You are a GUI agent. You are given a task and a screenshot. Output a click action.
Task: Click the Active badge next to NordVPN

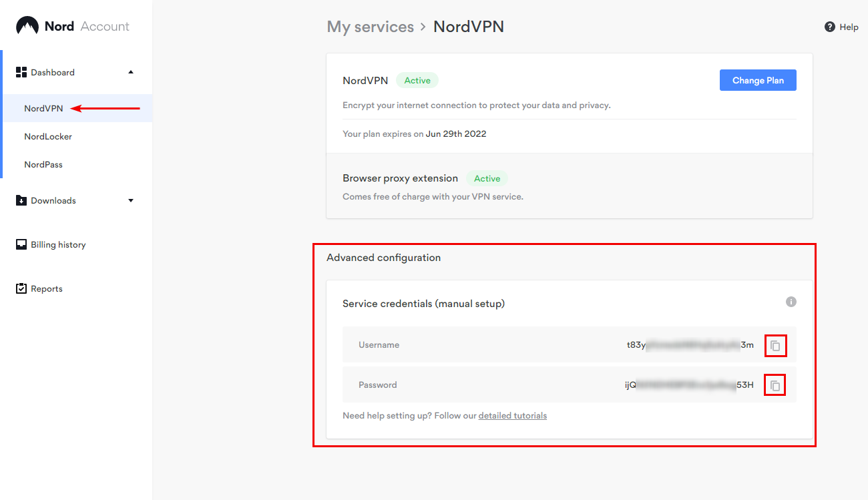(x=417, y=79)
